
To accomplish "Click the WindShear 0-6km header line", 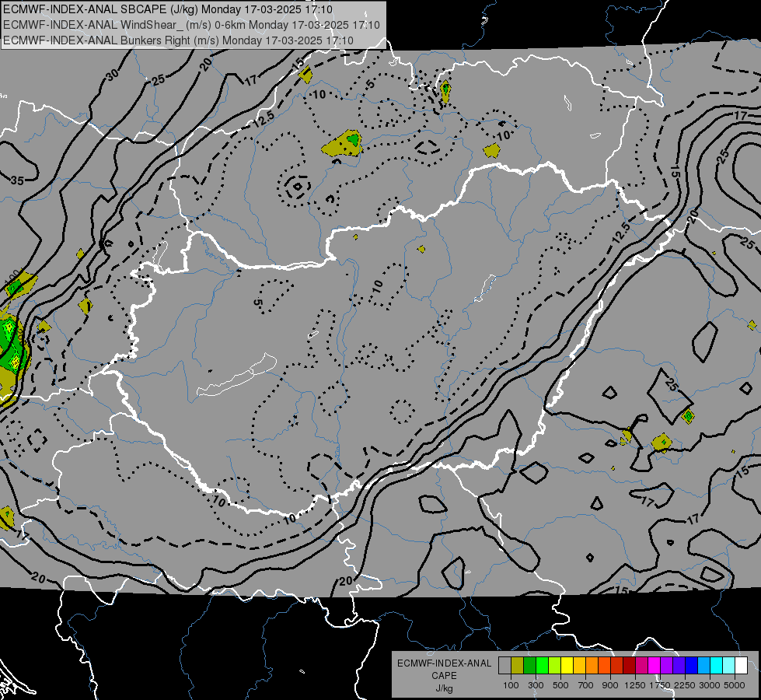I will point(191,25).
